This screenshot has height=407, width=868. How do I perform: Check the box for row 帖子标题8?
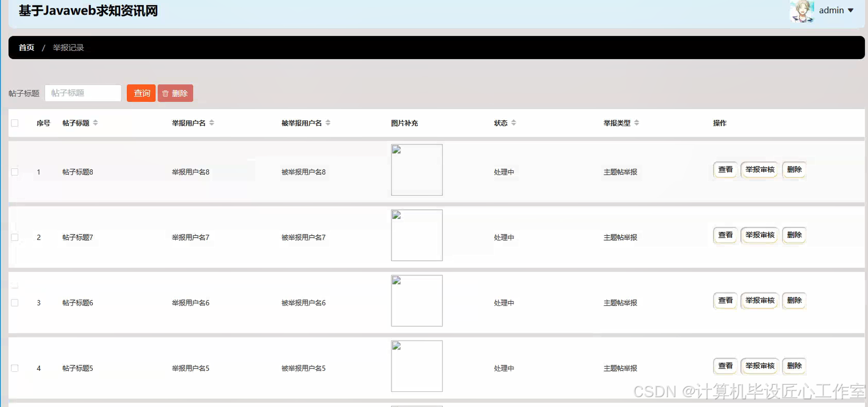coord(15,172)
